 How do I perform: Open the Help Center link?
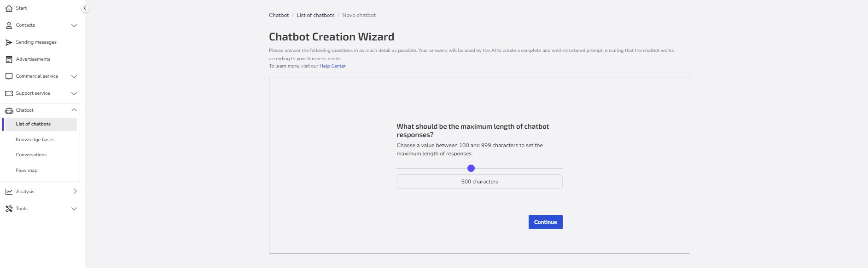pos(332,66)
